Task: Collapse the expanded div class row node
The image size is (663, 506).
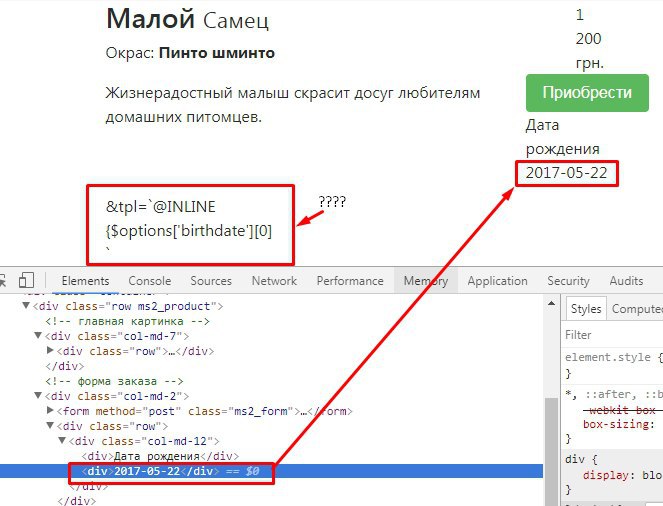Action: point(50,426)
